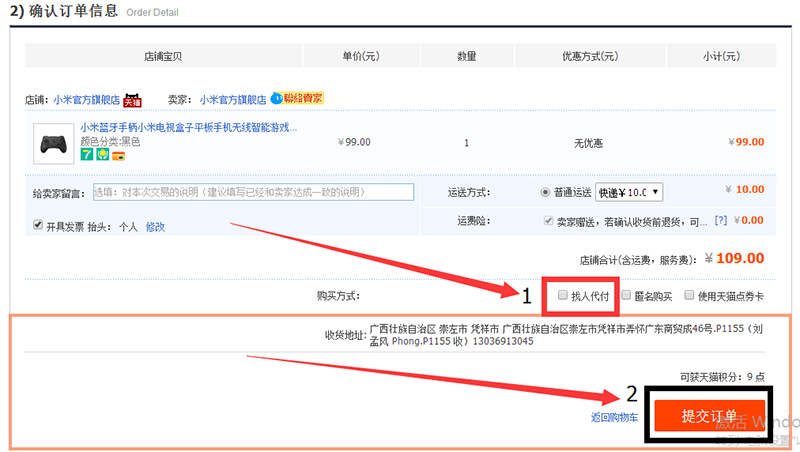Check the 找人代付 option
The height and width of the screenshot is (452, 800).
click(x=563, y=295)
